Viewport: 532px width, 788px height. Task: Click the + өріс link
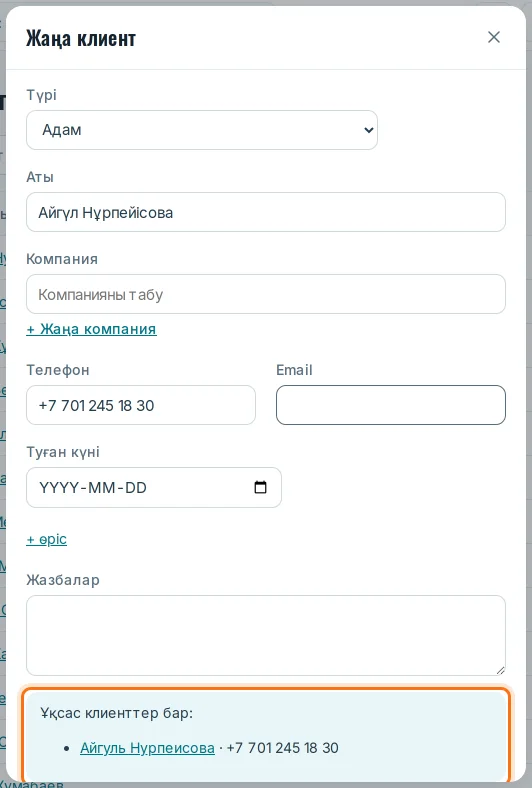pos(46,539)
